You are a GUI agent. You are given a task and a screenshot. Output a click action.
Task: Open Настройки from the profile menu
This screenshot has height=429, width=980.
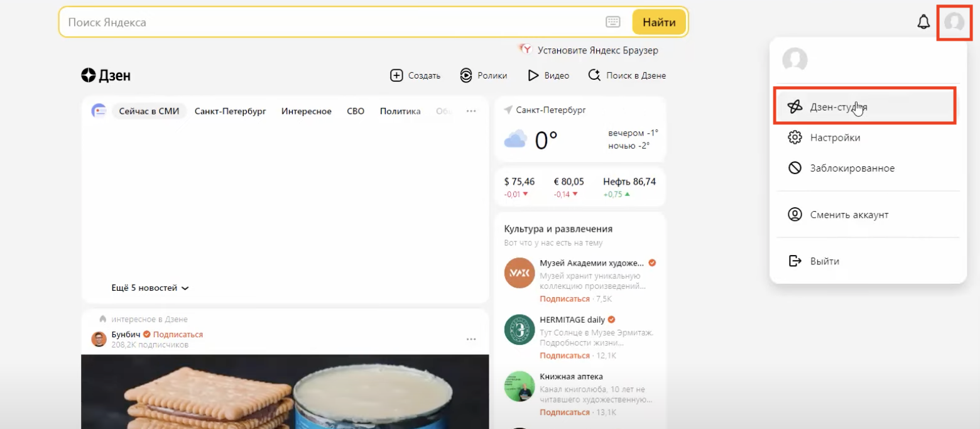(835, 138)
